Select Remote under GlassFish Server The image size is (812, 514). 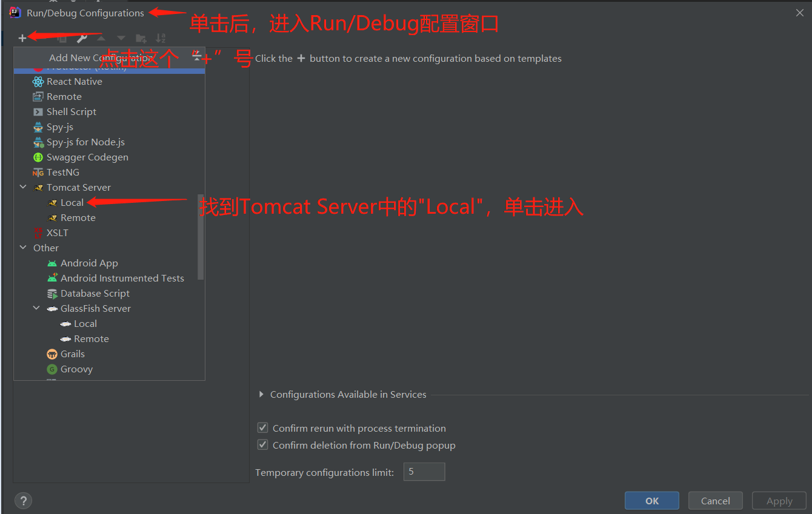[92, 339]
